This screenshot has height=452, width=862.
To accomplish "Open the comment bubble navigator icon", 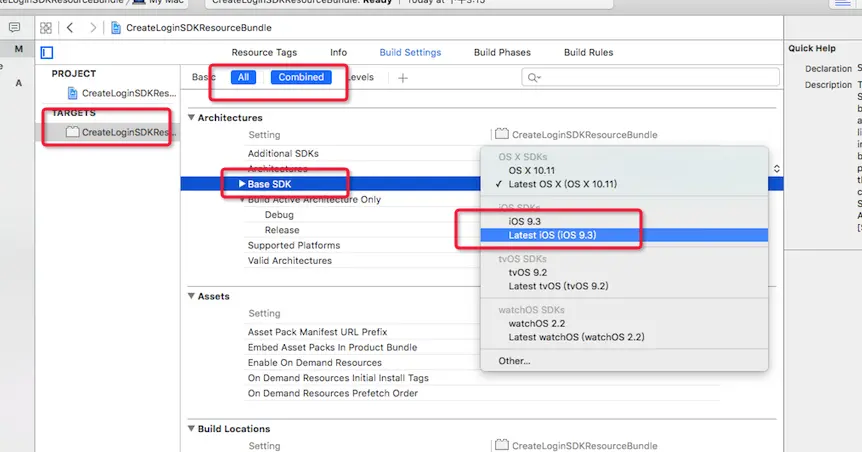I will click(14, 27).
